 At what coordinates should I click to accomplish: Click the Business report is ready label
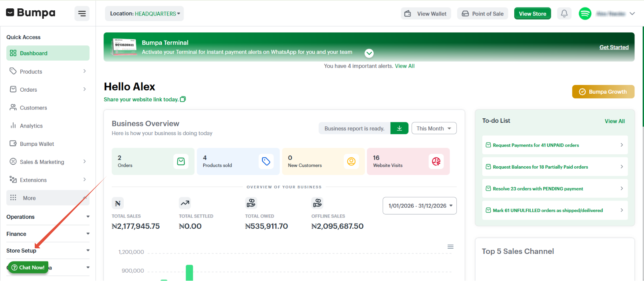pyautogui.click(x=355, y=128)
